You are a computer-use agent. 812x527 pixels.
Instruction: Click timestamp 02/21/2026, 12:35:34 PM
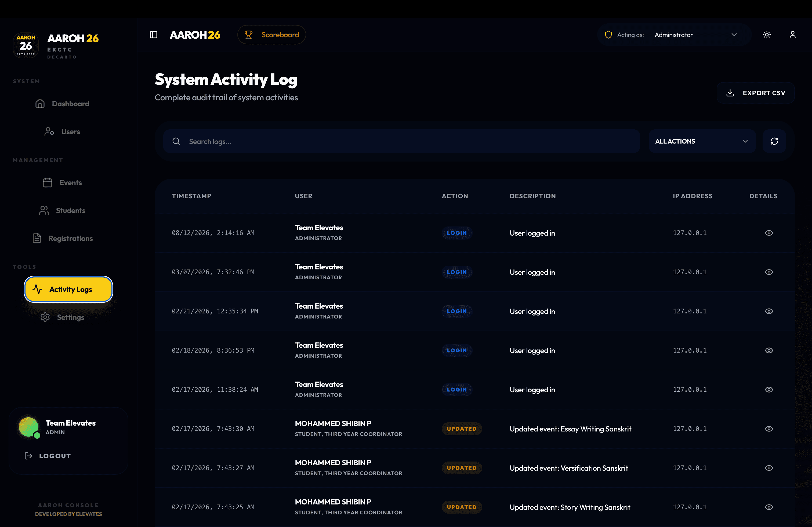coord(215,311)
